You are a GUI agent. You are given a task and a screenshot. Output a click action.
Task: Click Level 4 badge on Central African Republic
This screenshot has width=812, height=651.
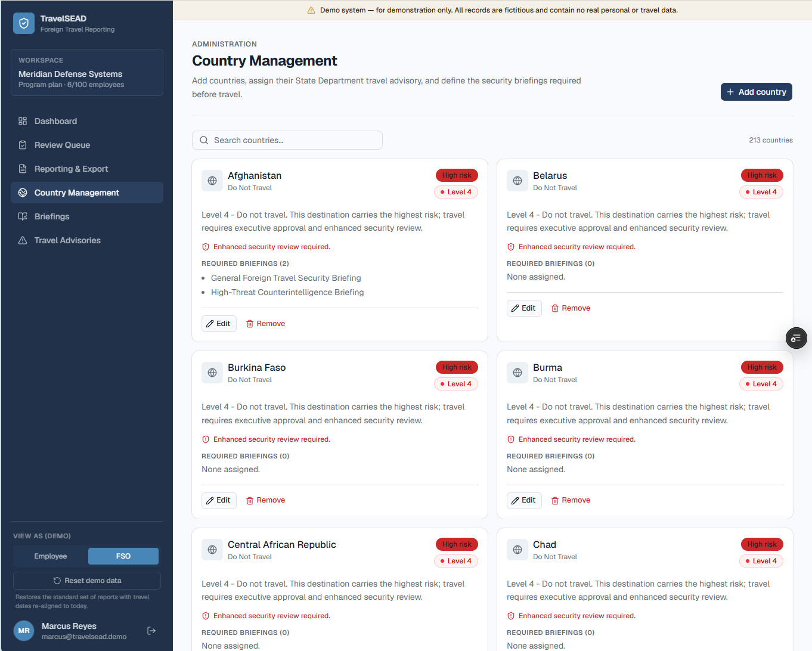point(456,561)
